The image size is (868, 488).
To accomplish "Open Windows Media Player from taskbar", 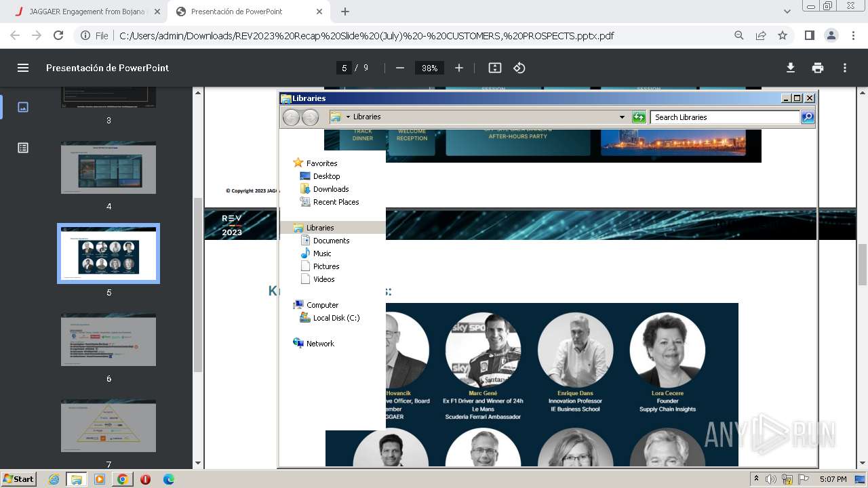I will (x=100, y=479).
